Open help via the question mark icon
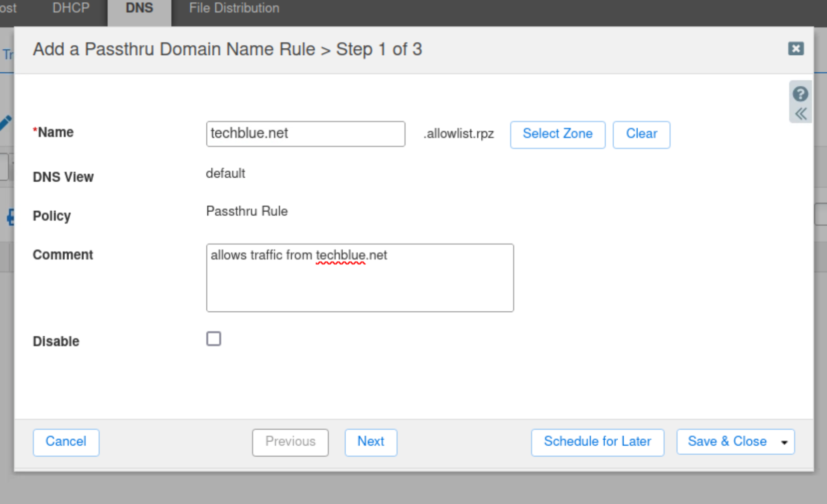 tap(800, 94)
